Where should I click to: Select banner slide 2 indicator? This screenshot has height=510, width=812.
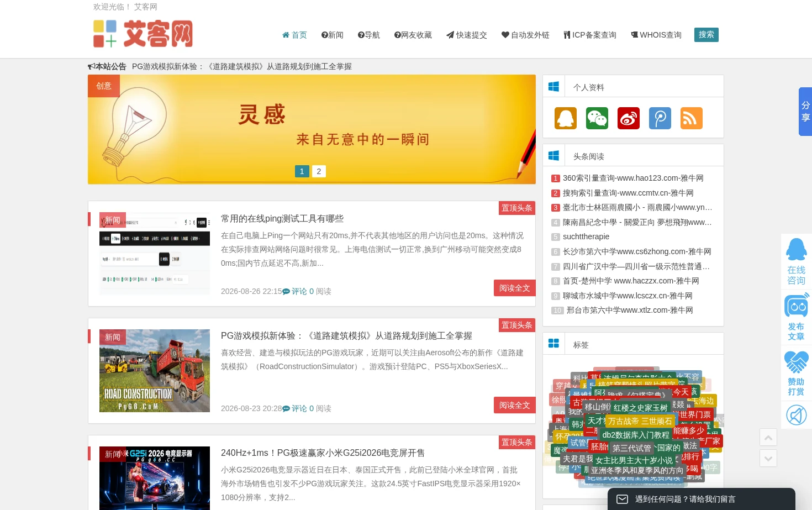point(319,171)
